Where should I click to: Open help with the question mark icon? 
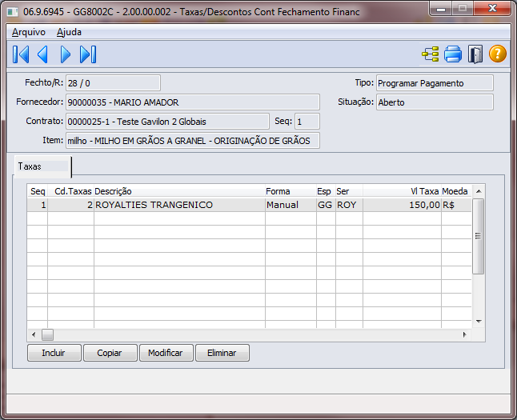click(498, 54)
